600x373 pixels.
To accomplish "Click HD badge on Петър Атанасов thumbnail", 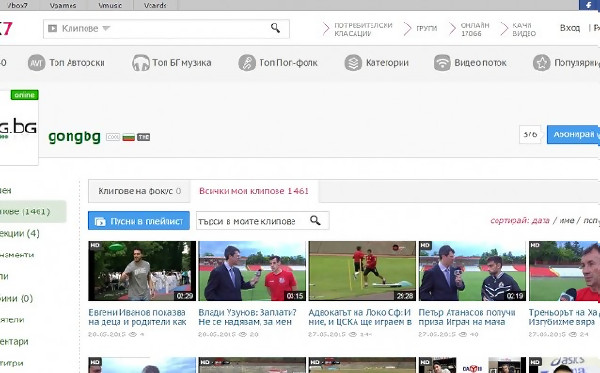I will pyautogui.click(x=425, y=246).
